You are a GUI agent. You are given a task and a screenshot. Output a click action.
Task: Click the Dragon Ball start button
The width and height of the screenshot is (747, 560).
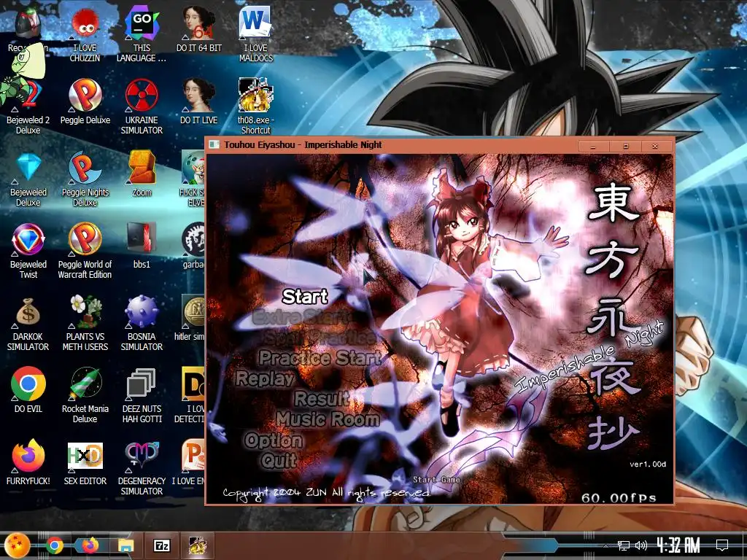pyautogui.click(x=17, y=545)
